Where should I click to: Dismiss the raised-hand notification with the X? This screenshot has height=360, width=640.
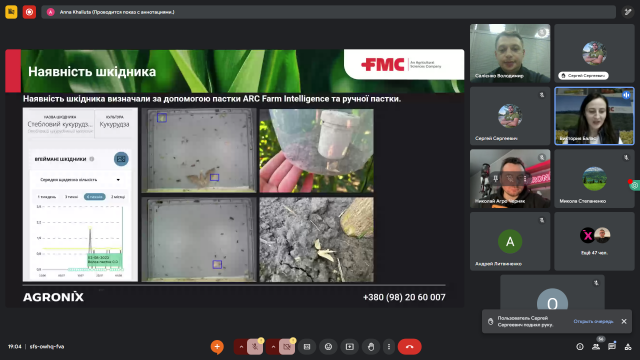(x=624, y=322)
